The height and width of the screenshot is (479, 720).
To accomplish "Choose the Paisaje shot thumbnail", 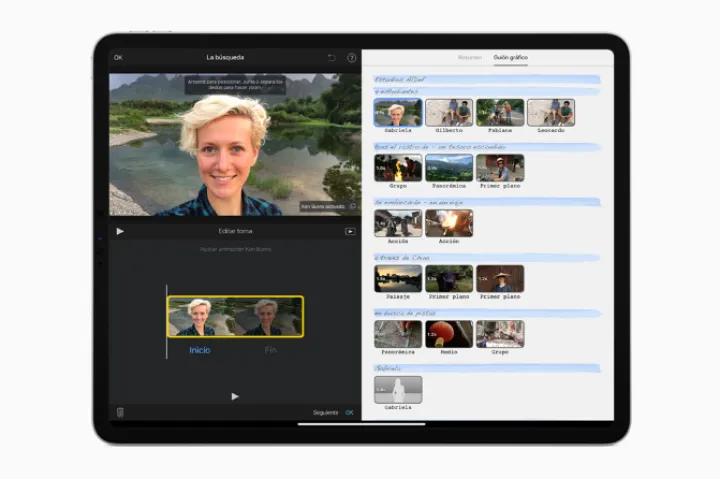I will pyautogui.click(x=397, y=278).
